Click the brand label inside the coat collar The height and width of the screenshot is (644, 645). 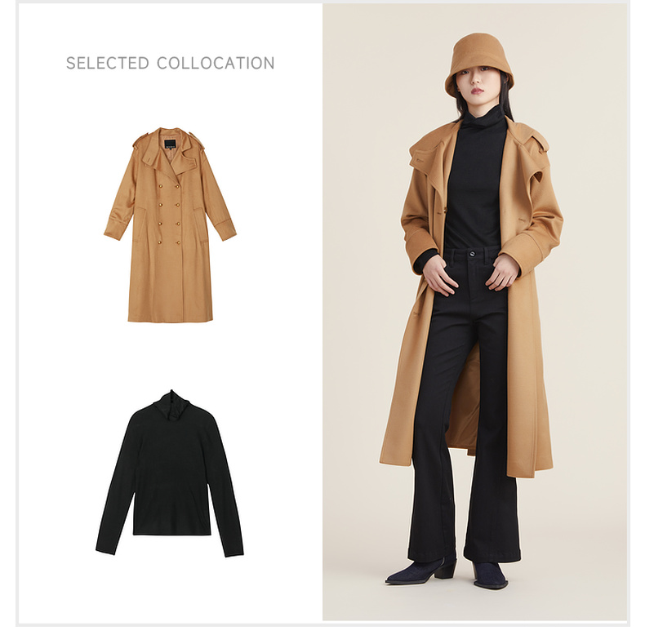click(x=171, y=144)
